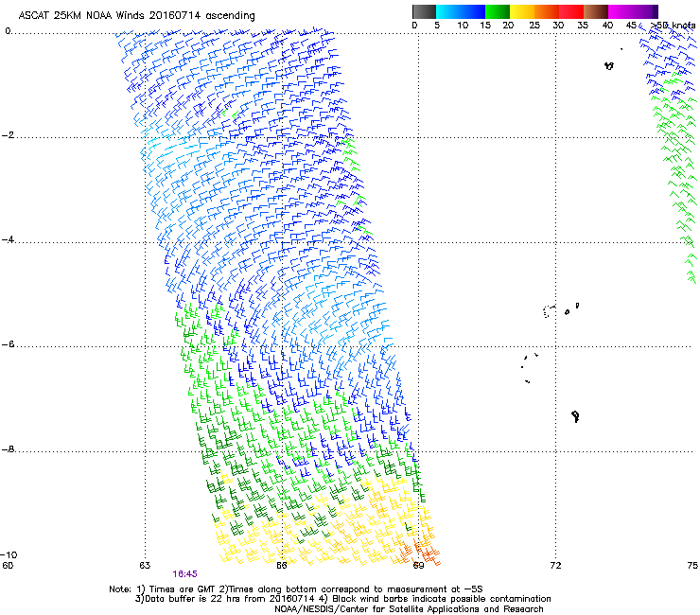This screenshot has height=615, width=700.
Task: Select the longitude label '63' on bottom axis
Action: [145, 566]
